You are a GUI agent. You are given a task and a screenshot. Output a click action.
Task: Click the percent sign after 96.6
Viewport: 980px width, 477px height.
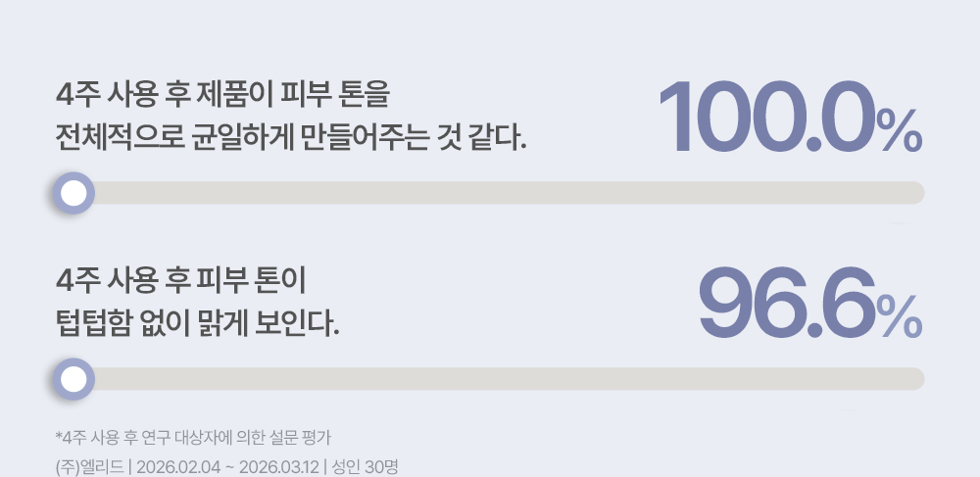pos(900,317)
